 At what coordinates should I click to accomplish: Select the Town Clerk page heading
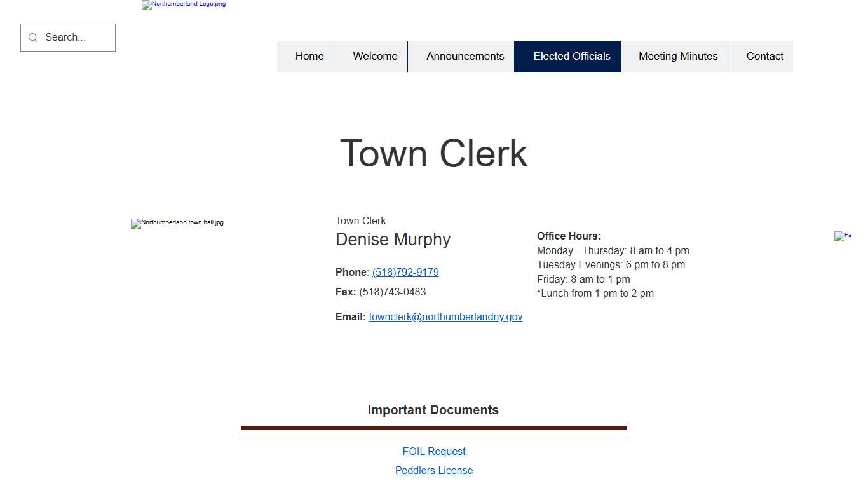434,153
